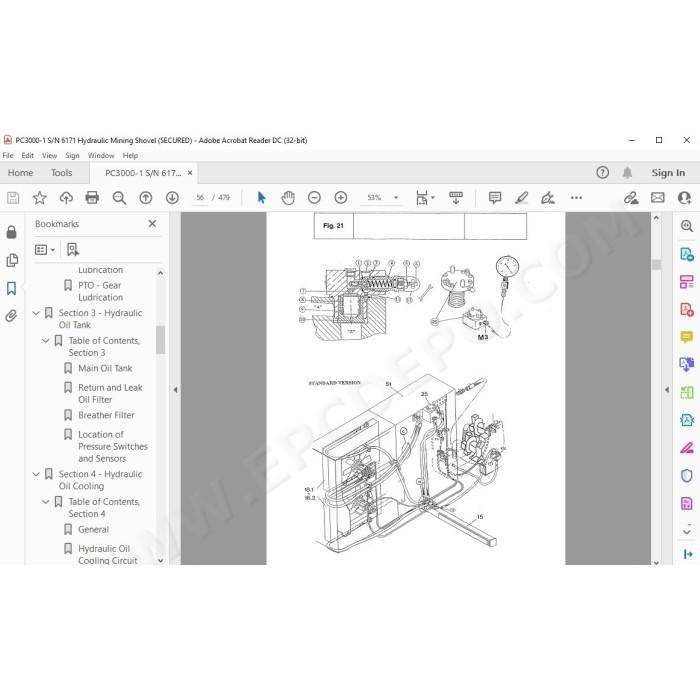Close the PC3000-1 S/N 617... document tab

pyautogui.click(x=190, y=173)
